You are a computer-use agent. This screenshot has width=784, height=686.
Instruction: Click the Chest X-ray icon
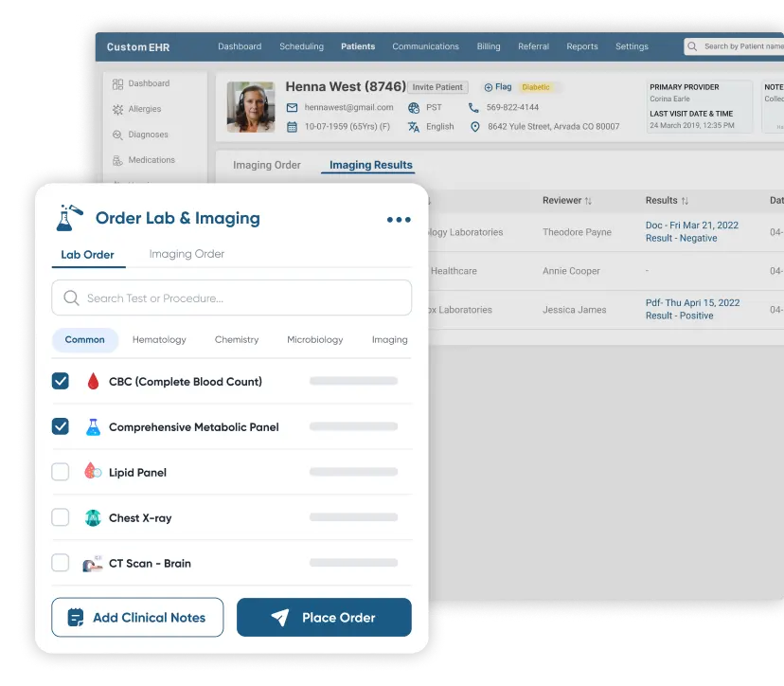(x=93, y=517)
